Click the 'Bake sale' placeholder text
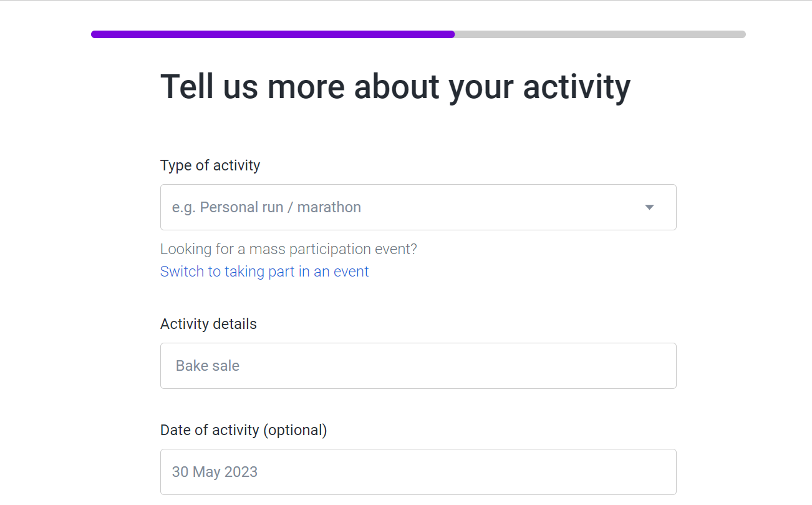This screenshot has width=812, height=505. click(208, 366)
